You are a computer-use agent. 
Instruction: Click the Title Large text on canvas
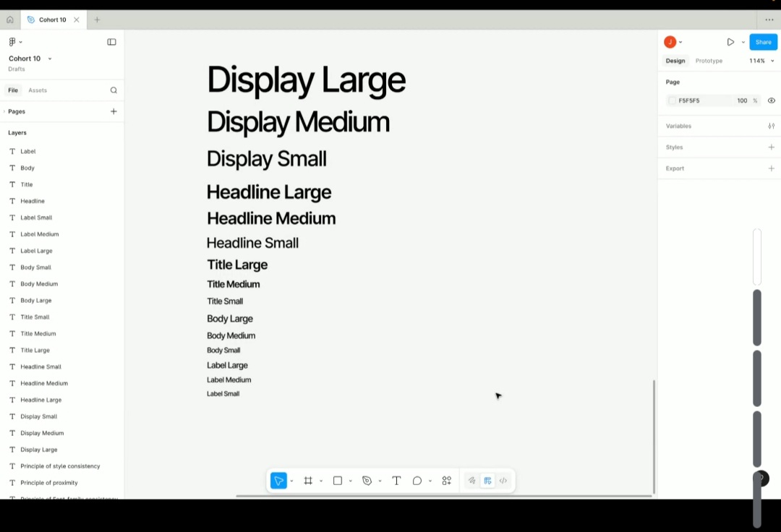237,265
